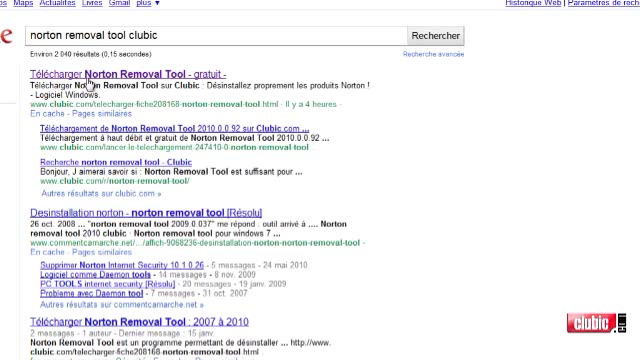The width and height of the screenshot is (640, 360).
Task: Open result Télécharger Norton Removal Tool - gratuit
Action: tap(128, 74)
